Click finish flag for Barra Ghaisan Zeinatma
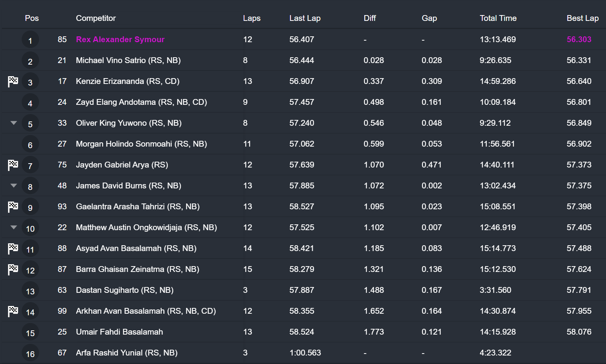This screenshot has width=606, height=364. [13, 269]
